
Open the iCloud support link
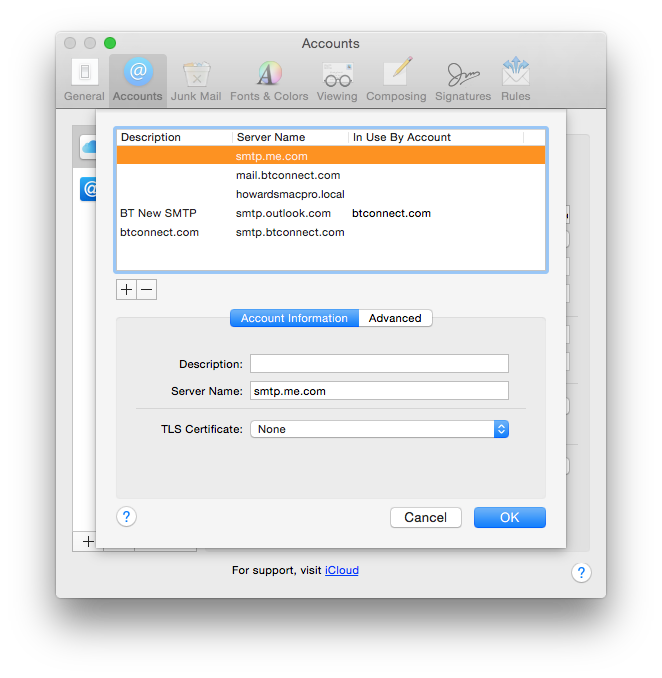click(341, 570)
